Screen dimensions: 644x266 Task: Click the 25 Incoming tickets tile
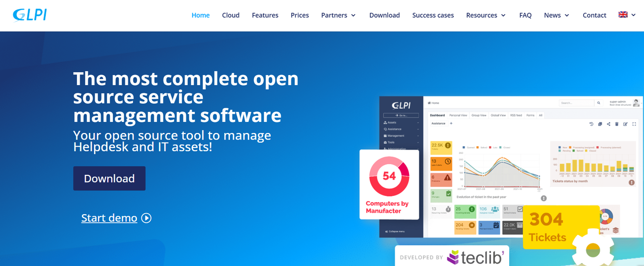pos(465,212)
